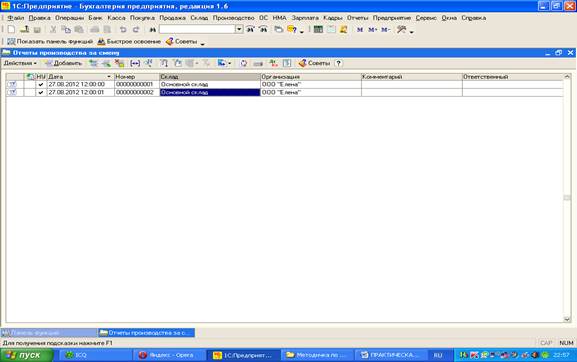Click the question mark help icon beside Советы
The height and width of the screenshot is (362, 577).
[339, 63]
